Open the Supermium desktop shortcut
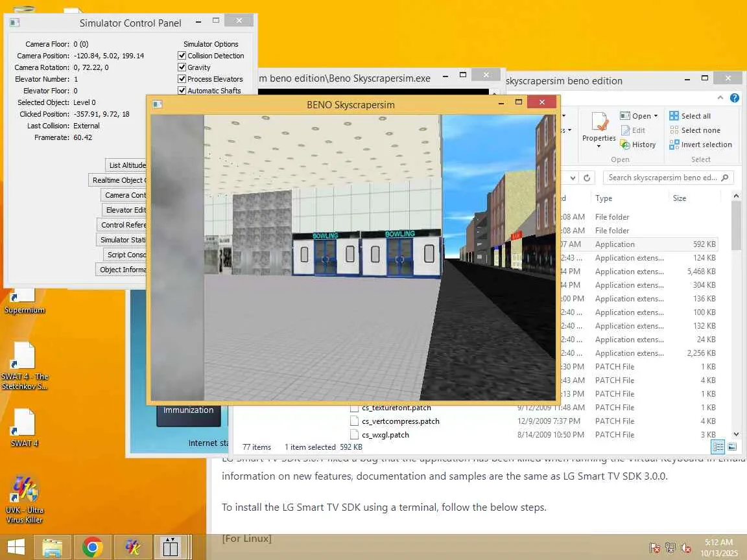The width and height of the screenshot is (747, 560). (24, 301)
